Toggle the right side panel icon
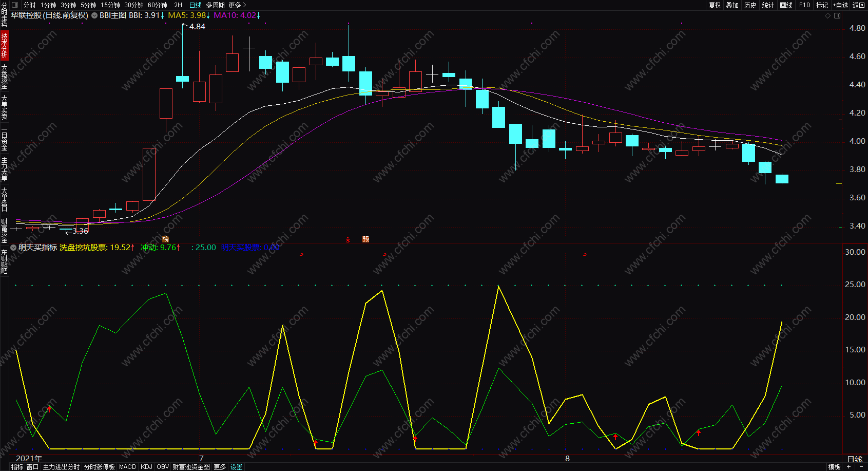 click(x=837, y=16)
